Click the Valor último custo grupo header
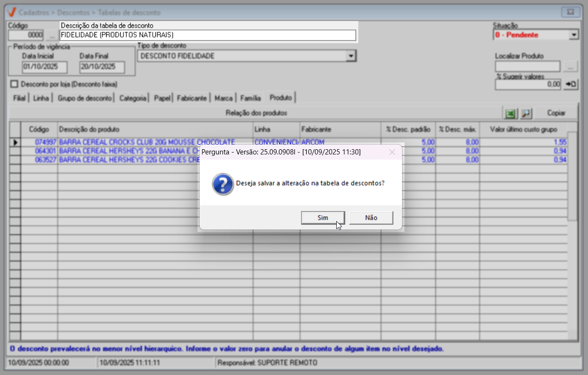This screenshot has width=588, height=375. point(524,129)
